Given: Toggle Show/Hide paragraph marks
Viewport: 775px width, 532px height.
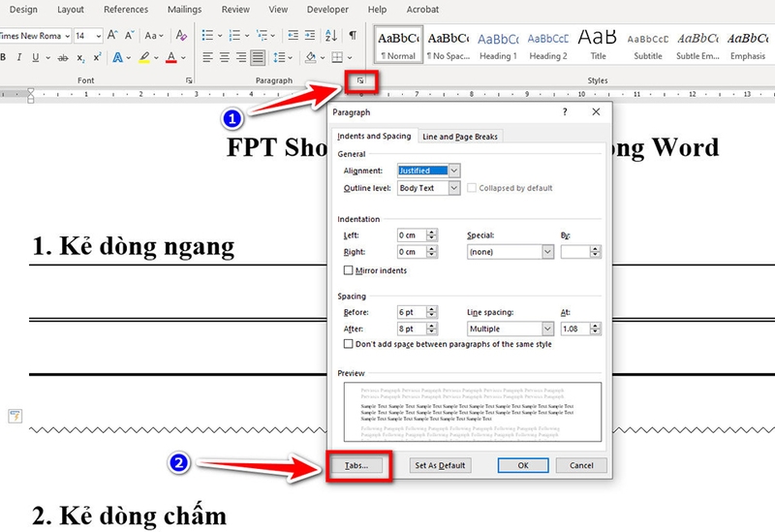Looking at the screenshot, I should (x=353, y=35).
